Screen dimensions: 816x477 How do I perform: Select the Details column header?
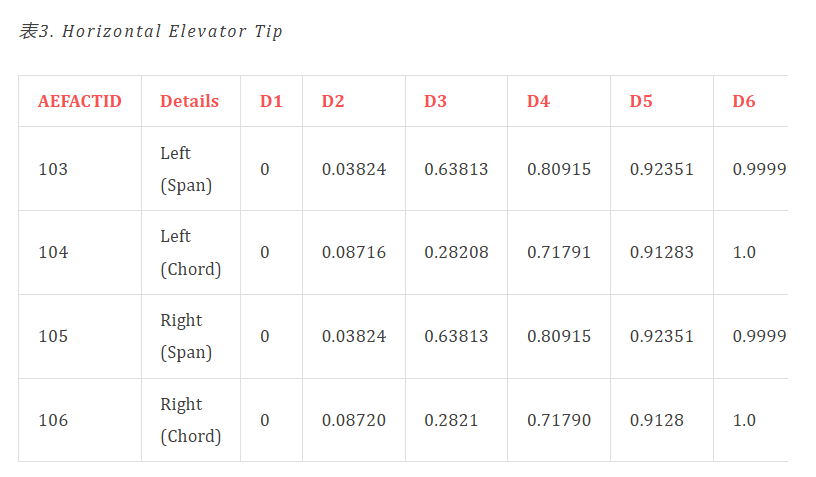(x=189, y=101)
